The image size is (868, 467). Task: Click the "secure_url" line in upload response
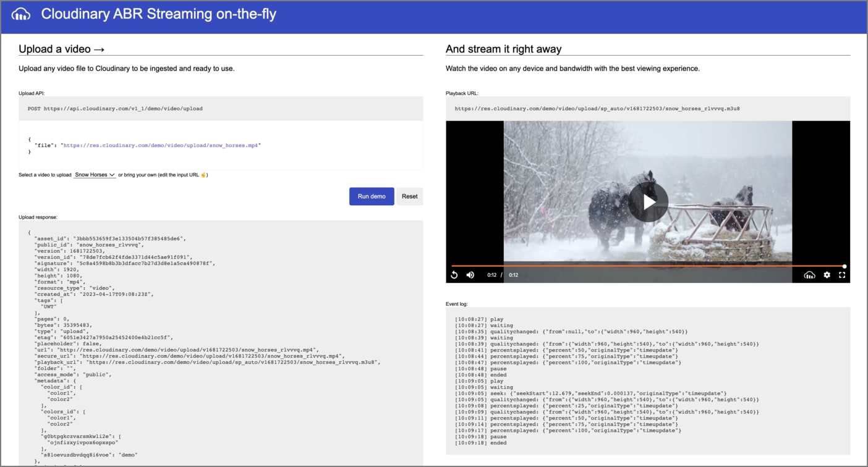[189, 356]
